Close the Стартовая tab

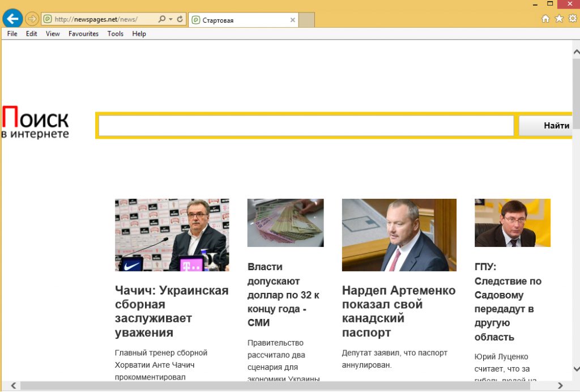(x=293, y=20)
